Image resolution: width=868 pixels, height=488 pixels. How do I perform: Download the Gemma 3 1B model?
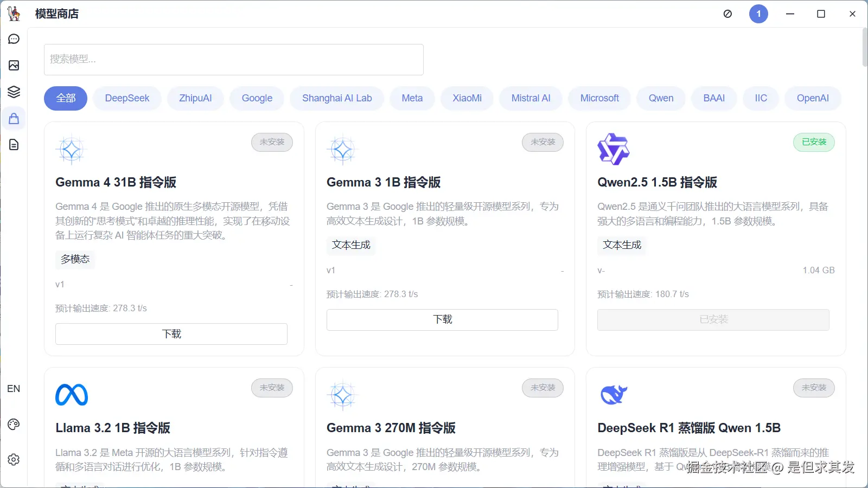442,320
